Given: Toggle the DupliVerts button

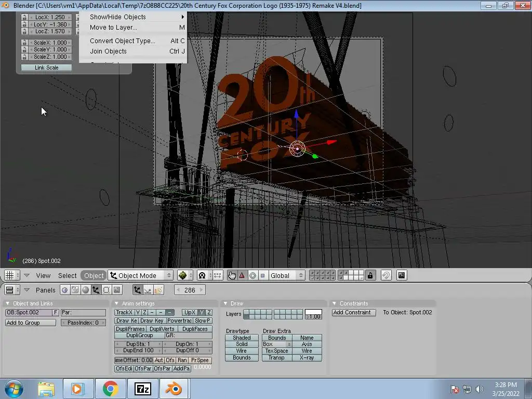Looking at the screenshot, I should (x=162, y=329).
